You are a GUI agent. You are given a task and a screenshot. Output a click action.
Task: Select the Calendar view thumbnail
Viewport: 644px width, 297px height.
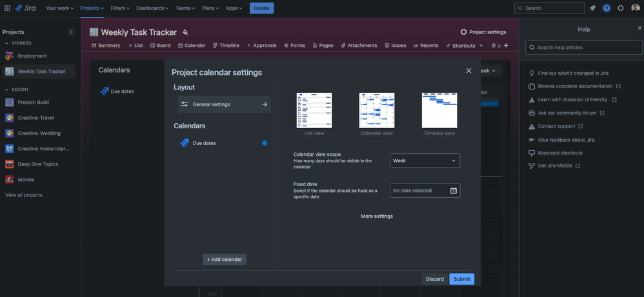pos(377,114)
